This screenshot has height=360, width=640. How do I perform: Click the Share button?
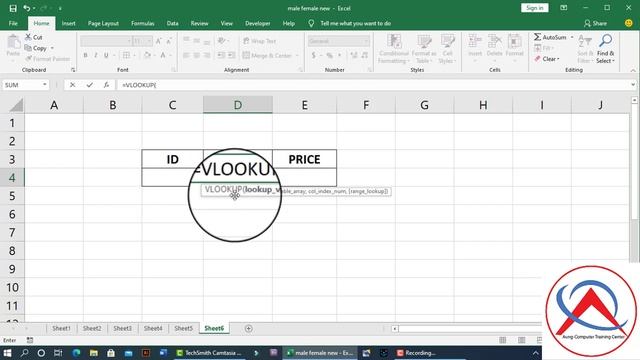coord(596,23)
